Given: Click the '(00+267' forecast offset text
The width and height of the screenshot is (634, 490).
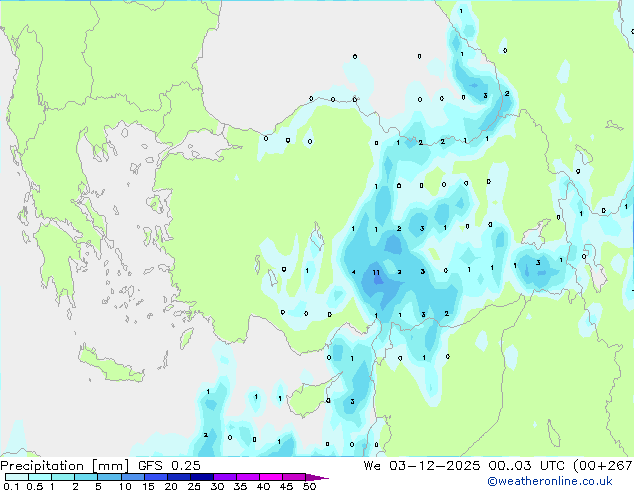Looking at the screenshot, I should click(603, 466).
